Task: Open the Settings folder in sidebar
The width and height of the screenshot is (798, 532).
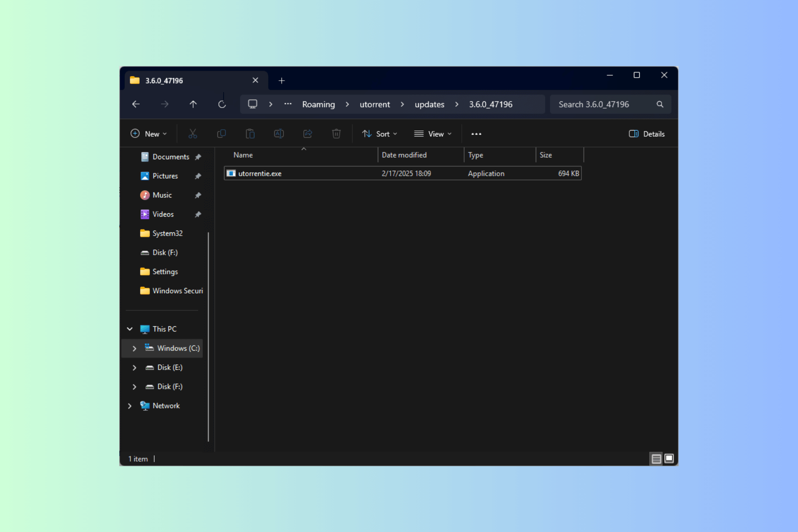Action: click(165, 271)
